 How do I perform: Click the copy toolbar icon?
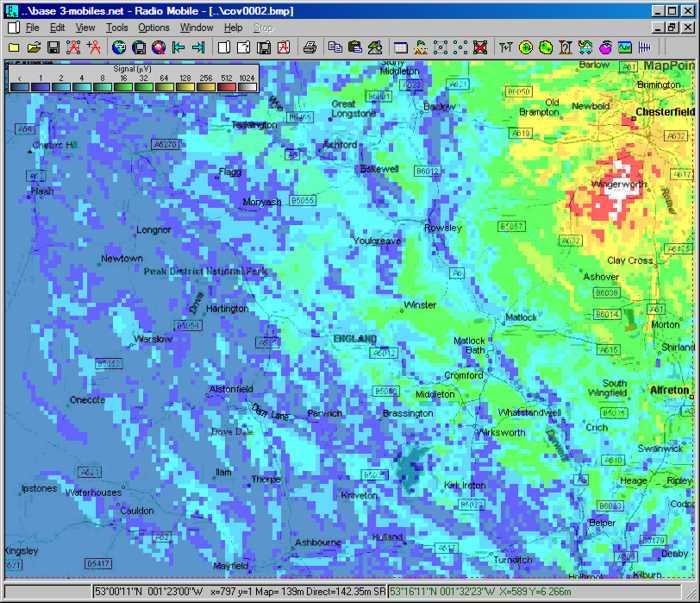pyautogui.click(x=335, y=47)
